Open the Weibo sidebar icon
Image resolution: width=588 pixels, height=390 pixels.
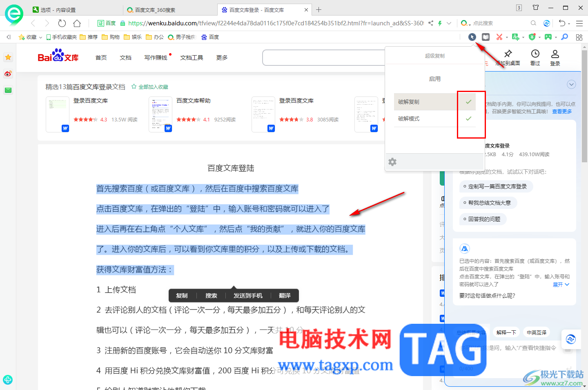(8, 74)
